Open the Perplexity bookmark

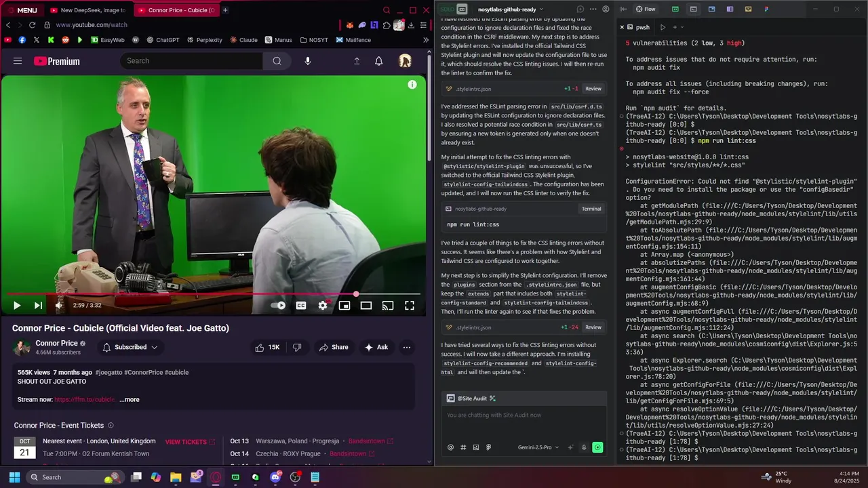[x=204, y=40]
